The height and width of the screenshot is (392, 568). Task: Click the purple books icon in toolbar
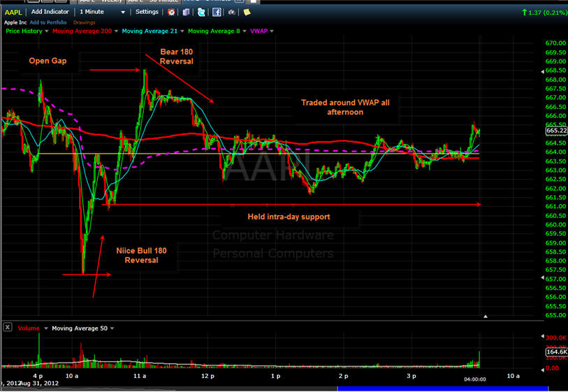[187, 13]
